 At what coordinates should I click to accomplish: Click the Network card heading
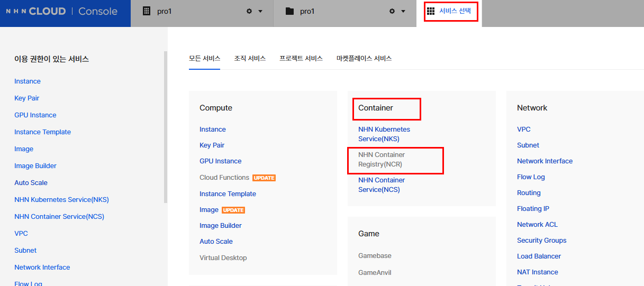point(532,108)
